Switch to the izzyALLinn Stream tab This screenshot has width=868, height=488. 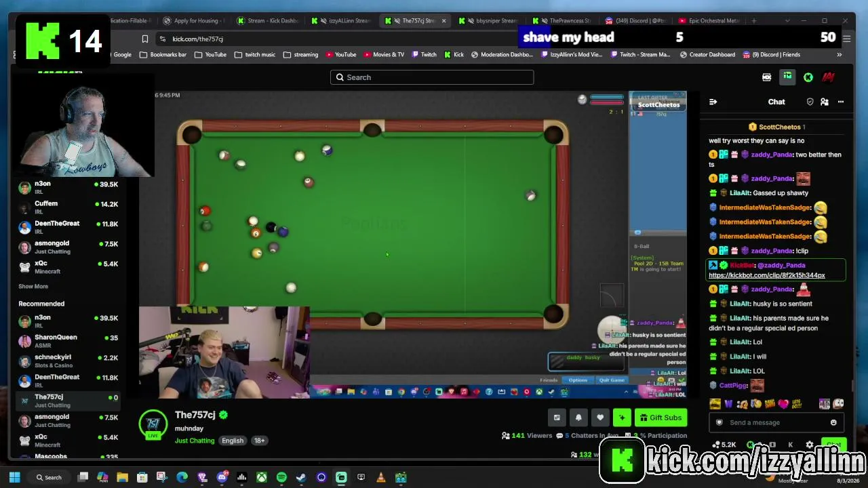tap(342, 20)
